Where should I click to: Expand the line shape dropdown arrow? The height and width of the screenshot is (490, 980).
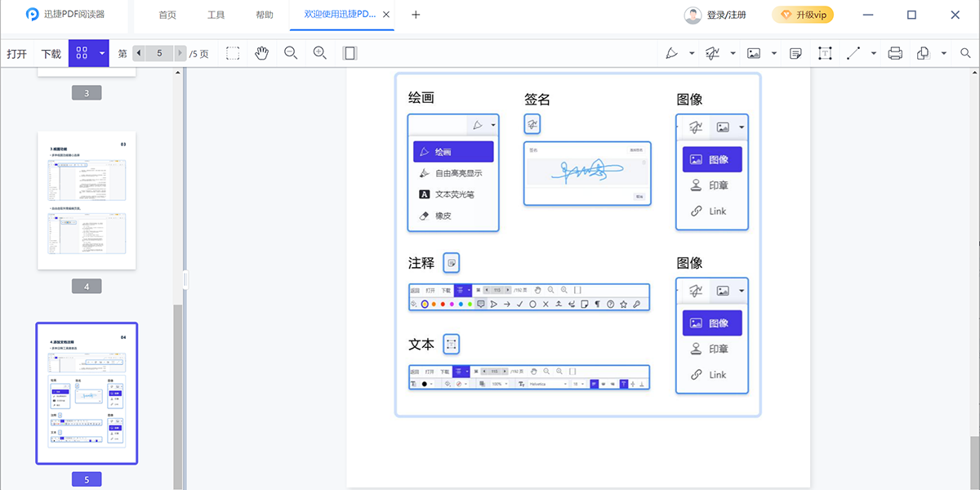click(x=874, y=53)
